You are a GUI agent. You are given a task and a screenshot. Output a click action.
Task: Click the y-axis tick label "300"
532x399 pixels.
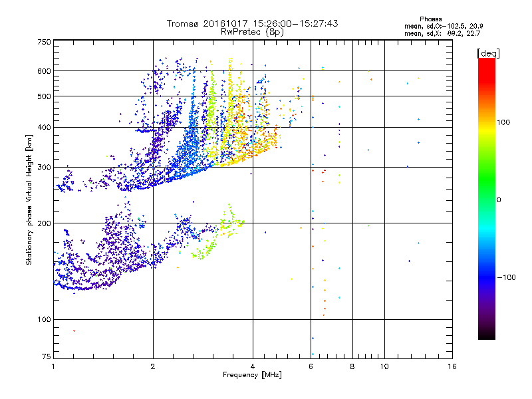[x=44, y=168]
